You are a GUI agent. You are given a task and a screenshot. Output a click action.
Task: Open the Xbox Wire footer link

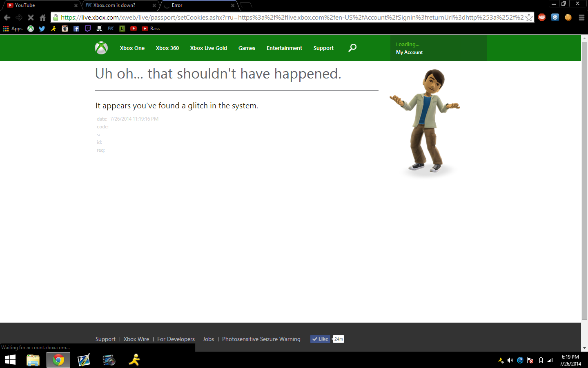[136, 339]
